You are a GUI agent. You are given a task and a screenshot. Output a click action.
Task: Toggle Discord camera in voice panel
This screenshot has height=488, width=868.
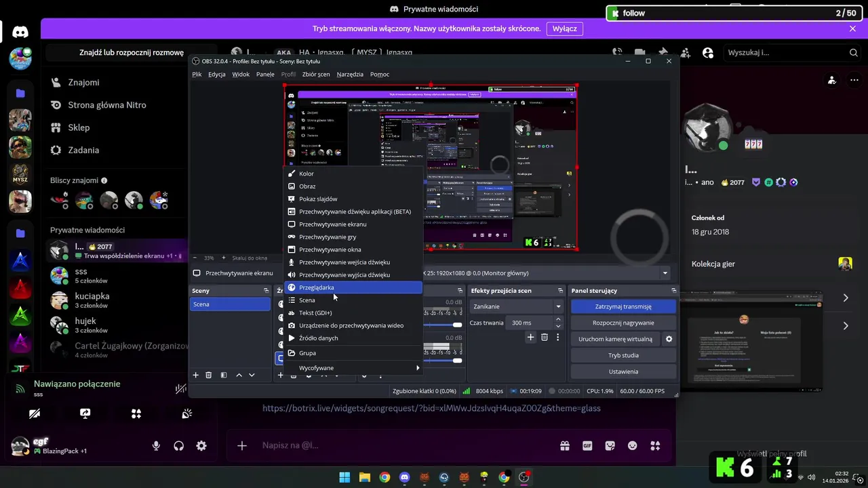click(x=35, y=413)
